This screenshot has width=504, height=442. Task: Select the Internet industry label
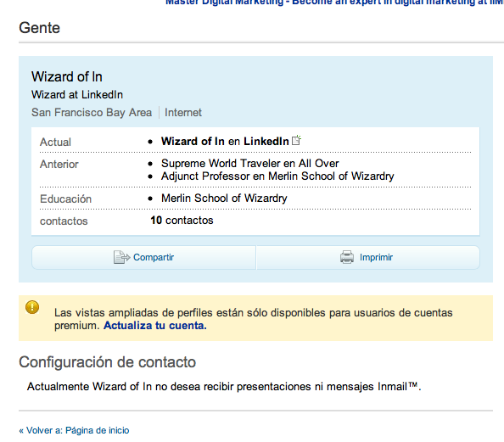pos(183,113)
